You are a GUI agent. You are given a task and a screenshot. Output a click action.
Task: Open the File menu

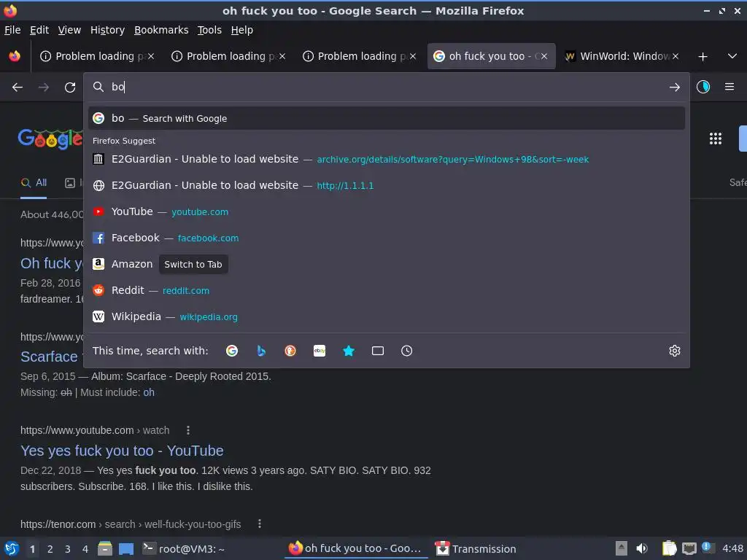coord(12,30)
